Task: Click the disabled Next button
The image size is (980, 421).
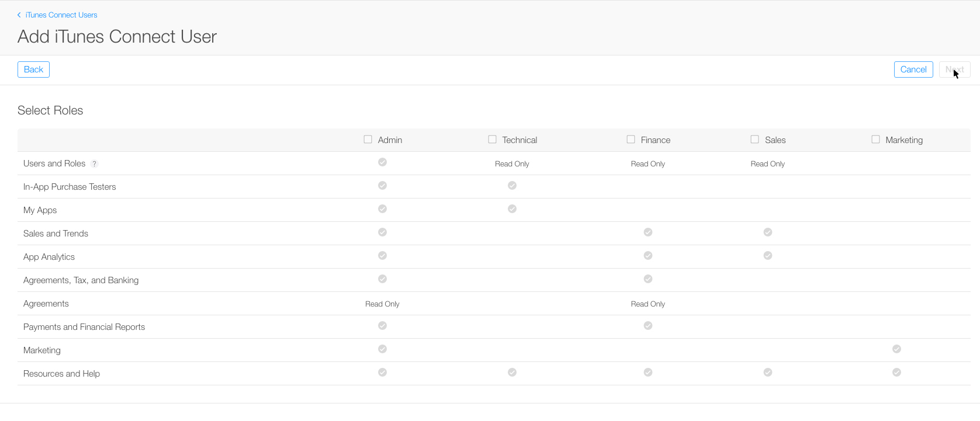Action: click(x=955, y=69)
